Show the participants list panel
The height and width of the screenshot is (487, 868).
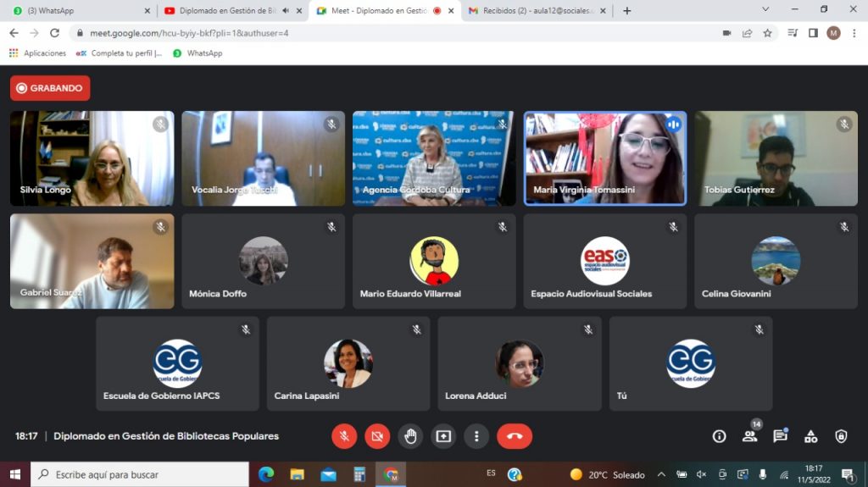click(749, 436)
